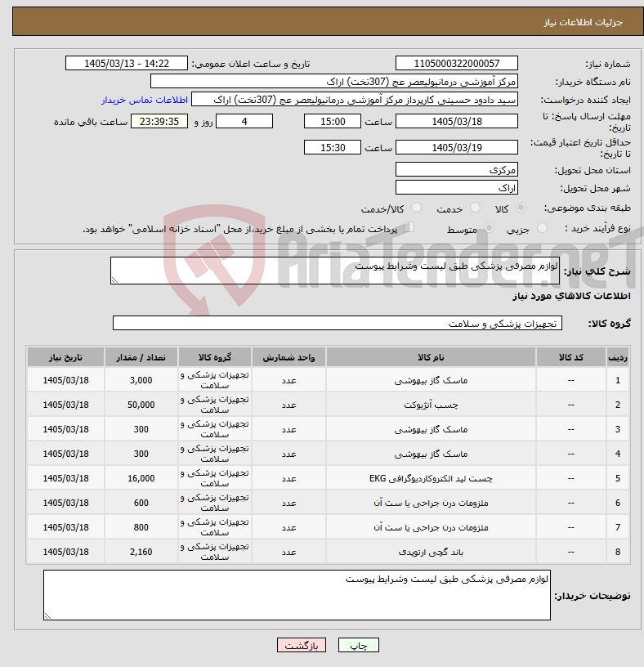Screen dimensions: 644x667
Task: Click the quantity 16,000 cell
Action: coord(141,478)
